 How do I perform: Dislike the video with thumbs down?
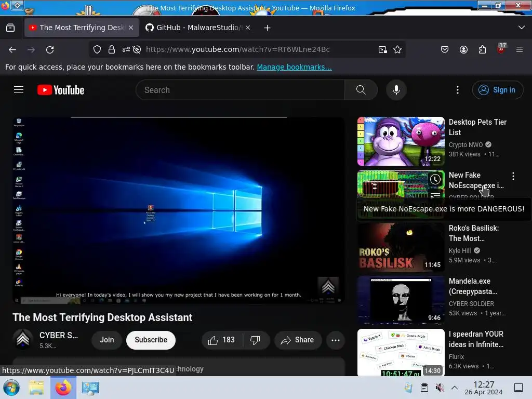pyautogui.click(x=256, y=340)
